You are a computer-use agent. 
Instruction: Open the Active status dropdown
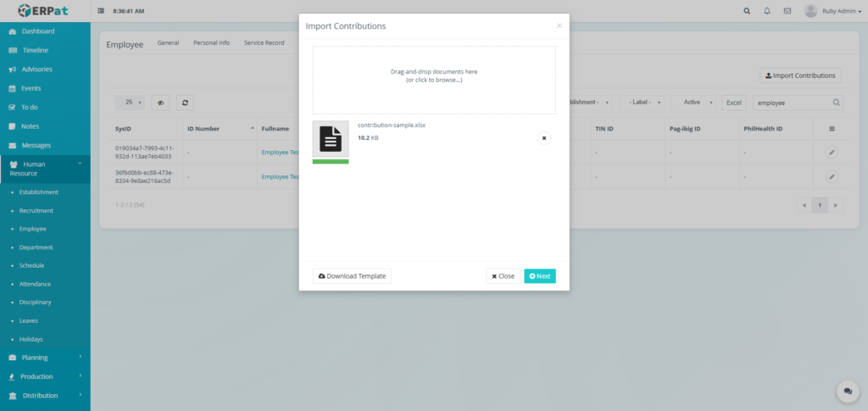click(x=693, y=103)
